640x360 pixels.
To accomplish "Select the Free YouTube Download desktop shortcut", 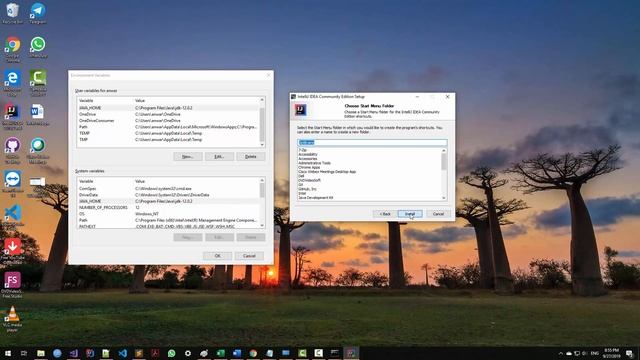I will (x=12, y=251).
